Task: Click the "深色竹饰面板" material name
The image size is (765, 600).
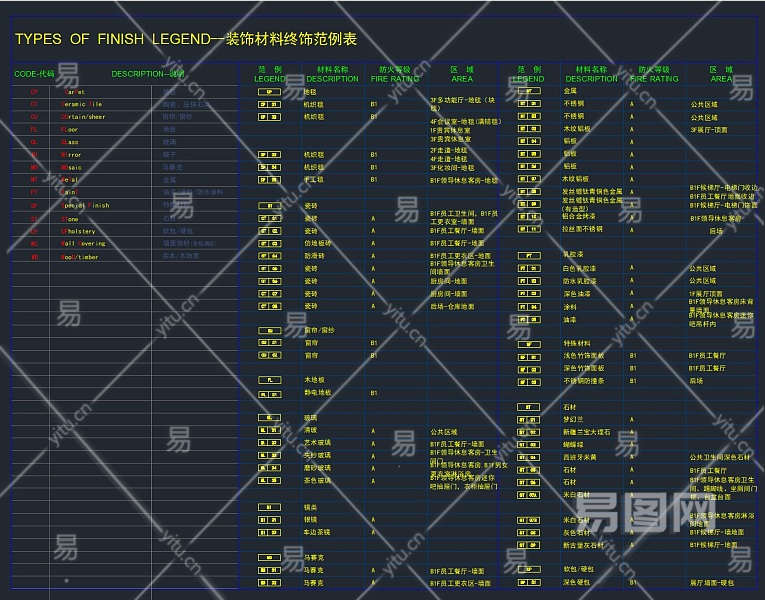Action: tap(584, 368)
